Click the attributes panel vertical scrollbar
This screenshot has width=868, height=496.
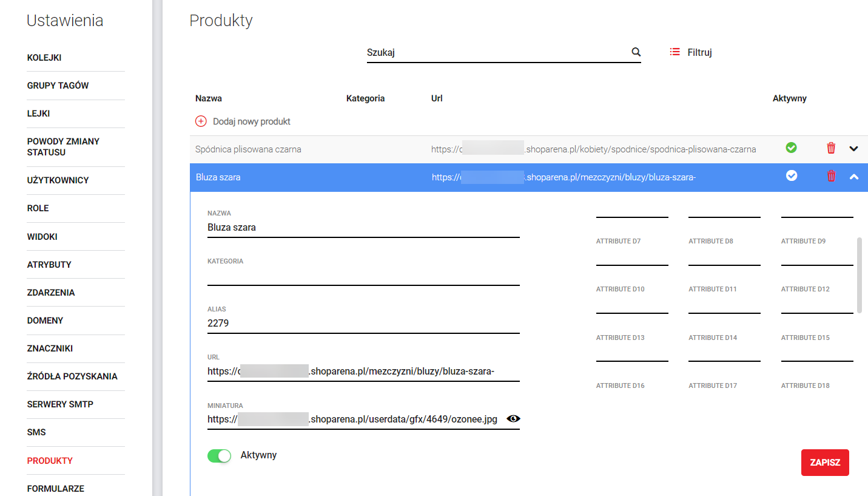[859, 276]
